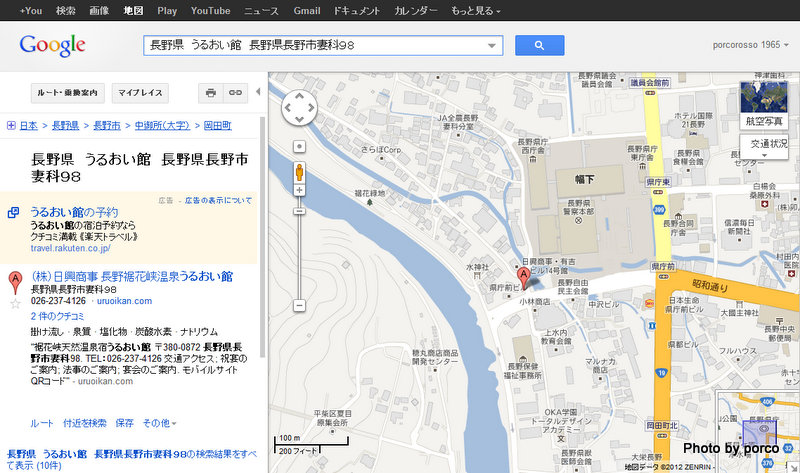The width and height of the screenshot is (800, 473).
Task: Select the Street View pegman icon
Action: coord(299,172)
